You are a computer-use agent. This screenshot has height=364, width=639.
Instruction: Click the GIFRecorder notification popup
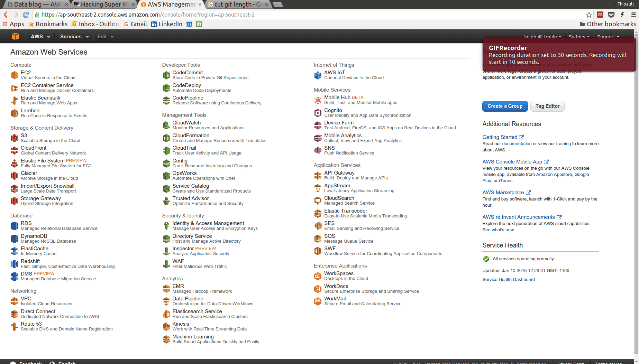pyautogui.click(x=559, y=55)
